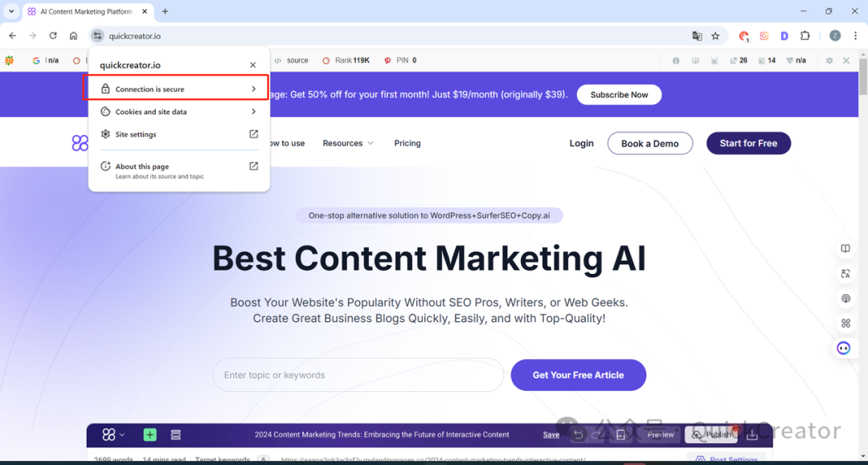Expand Cookies and site data submenu

pos(177,112)
